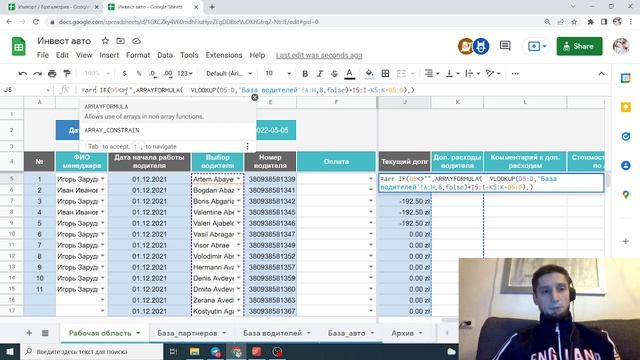Select the ARRAYFORMULA suggestion

tap(168, 111)
